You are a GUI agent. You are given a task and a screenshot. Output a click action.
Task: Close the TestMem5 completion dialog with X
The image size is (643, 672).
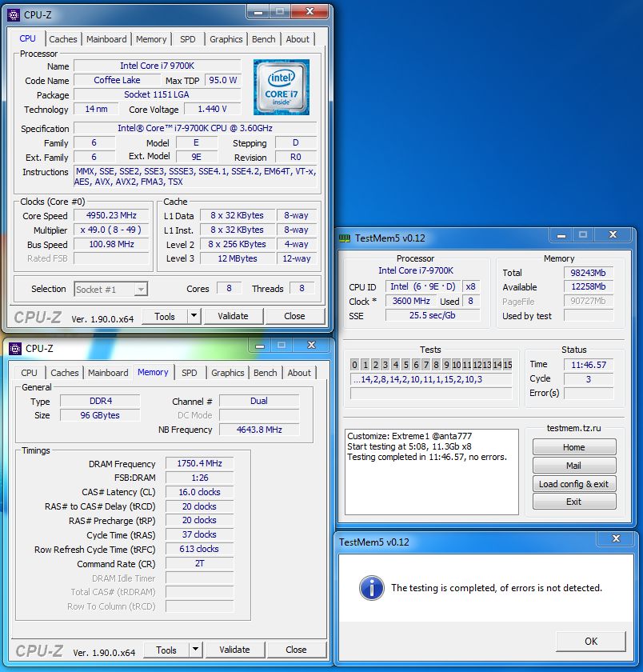[616, 538]
